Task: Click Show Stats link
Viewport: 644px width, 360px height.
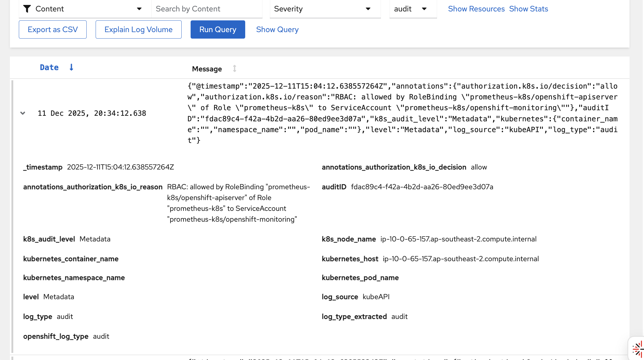Action: (528, 9)
